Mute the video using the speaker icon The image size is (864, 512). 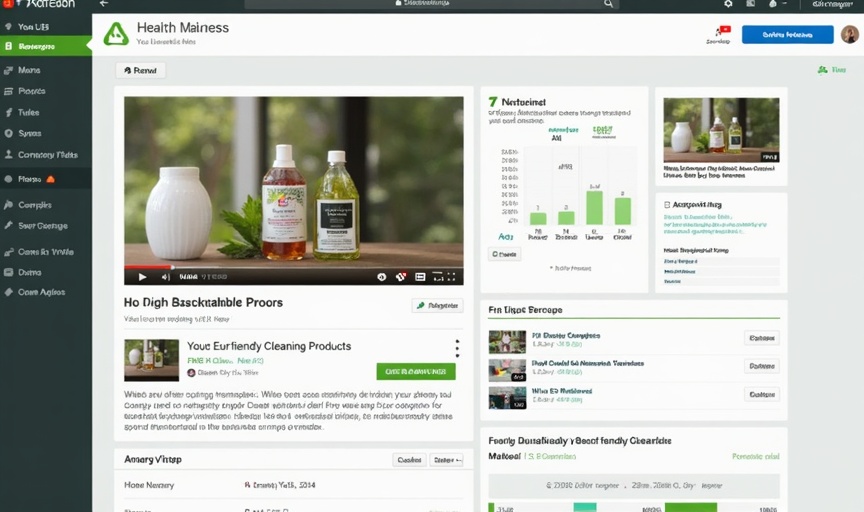coord(165,277)
